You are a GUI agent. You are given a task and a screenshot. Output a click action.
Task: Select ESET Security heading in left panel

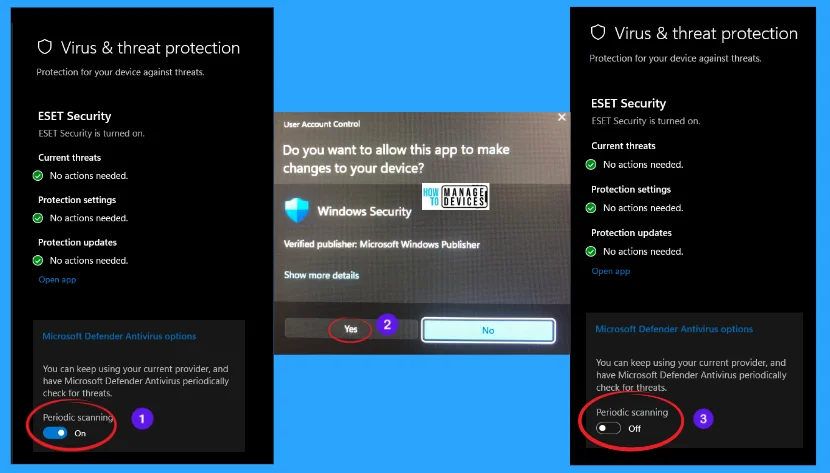[75, 116]
